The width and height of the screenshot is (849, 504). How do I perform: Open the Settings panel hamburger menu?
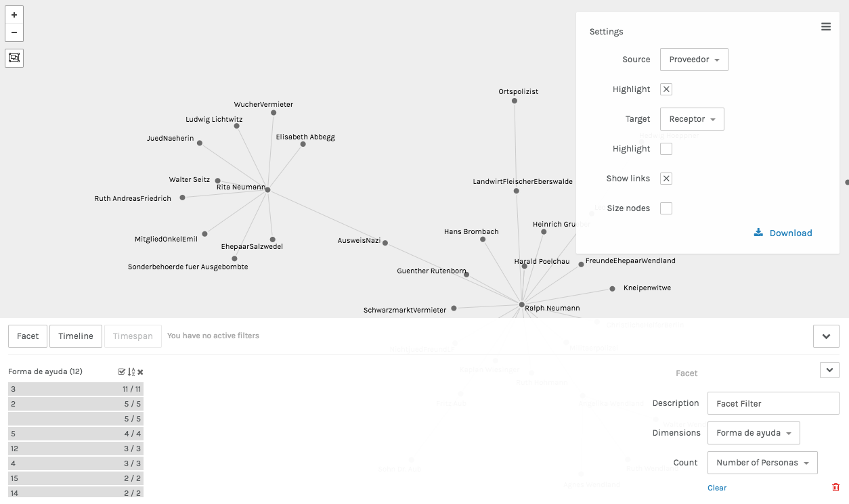[x=826, y=26]
